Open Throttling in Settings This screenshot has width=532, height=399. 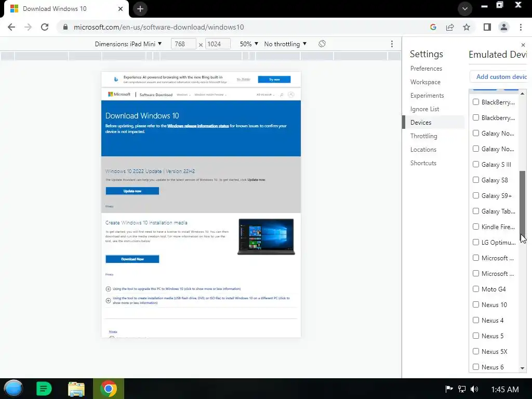click(423, 136)
